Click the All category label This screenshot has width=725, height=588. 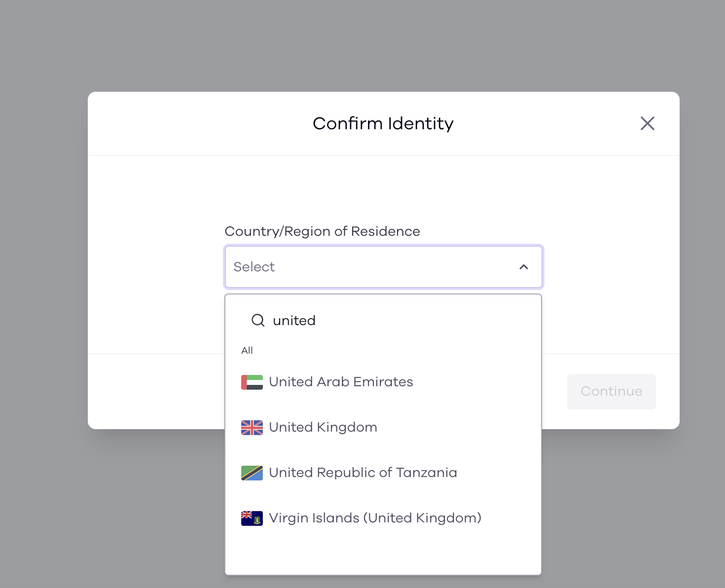[x=247, y=350]
